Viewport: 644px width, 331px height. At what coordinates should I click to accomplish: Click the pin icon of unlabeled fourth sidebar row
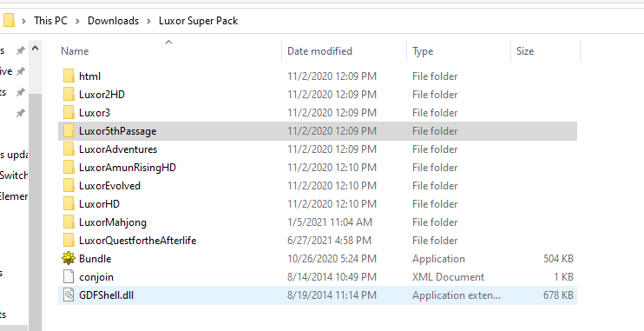(x=20, y=113)
